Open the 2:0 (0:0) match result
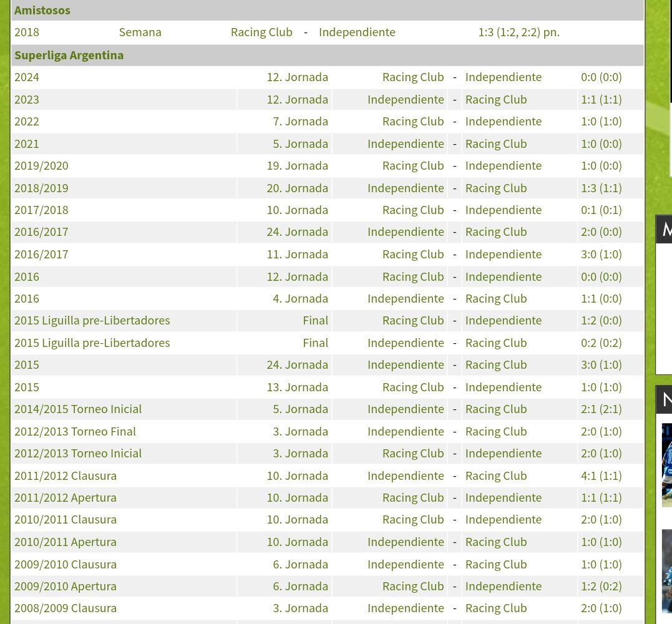 click(x=601, y=232)
